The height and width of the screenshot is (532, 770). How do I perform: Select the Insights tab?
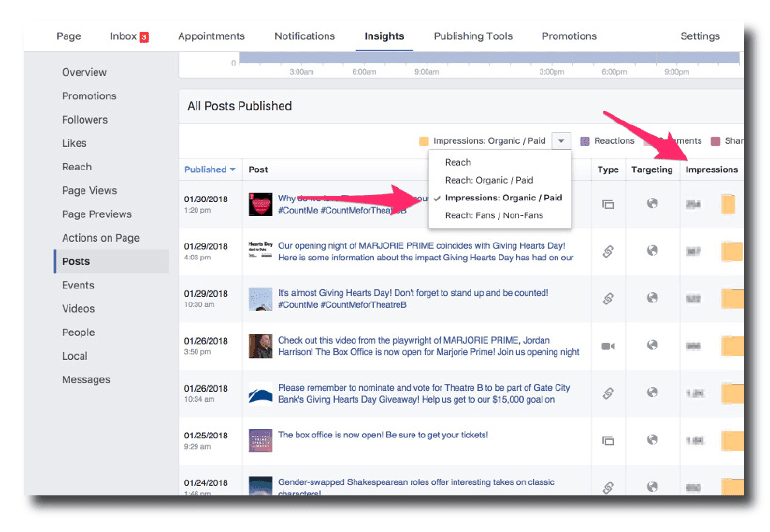[384, 36]
